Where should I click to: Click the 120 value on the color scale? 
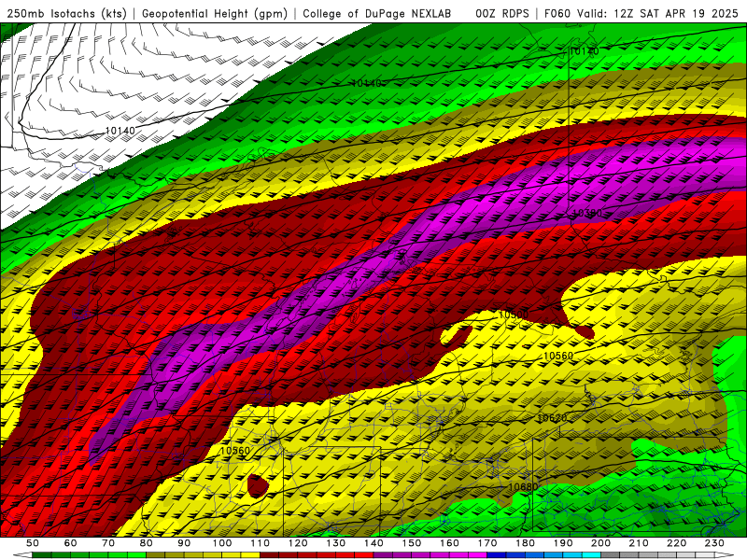point(298,543)
